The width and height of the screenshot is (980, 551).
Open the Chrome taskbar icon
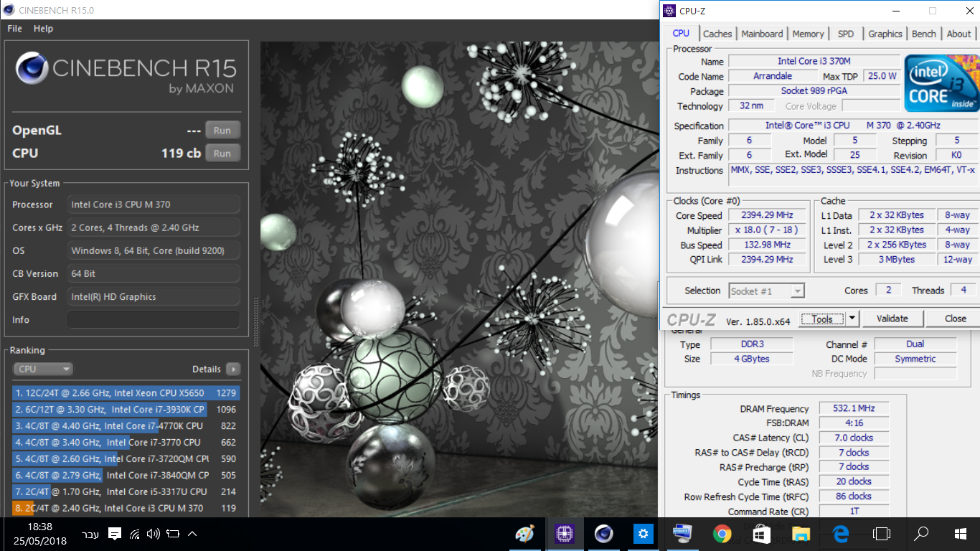tap(722, 534)
